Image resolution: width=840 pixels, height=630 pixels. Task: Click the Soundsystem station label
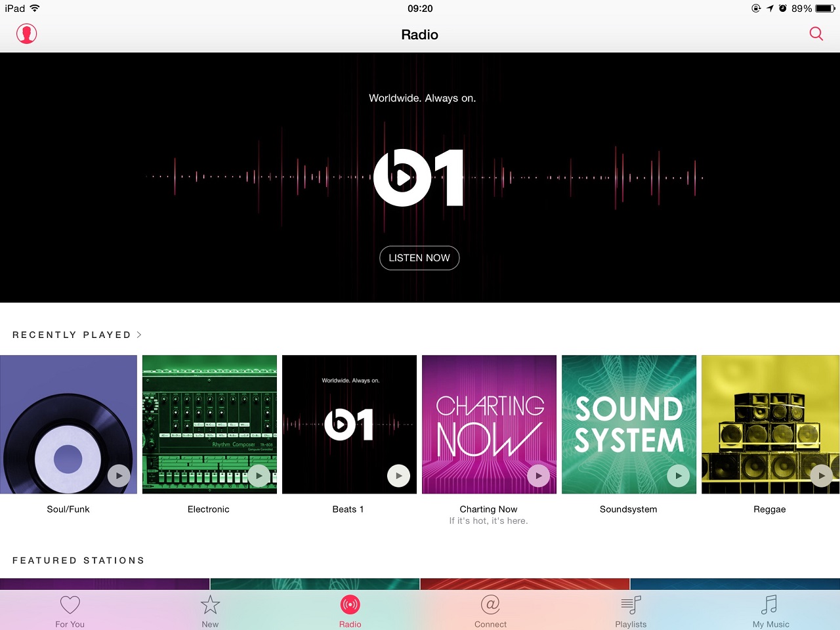628,509
